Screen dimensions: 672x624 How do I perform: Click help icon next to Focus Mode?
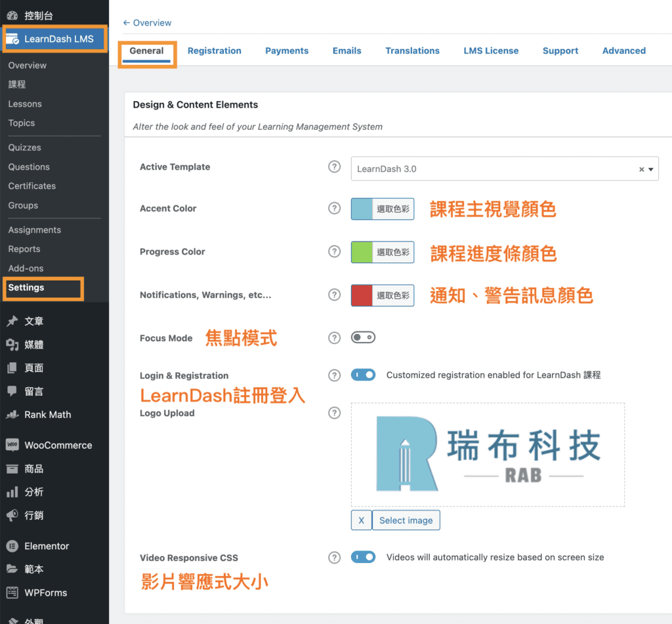[335, 338]
